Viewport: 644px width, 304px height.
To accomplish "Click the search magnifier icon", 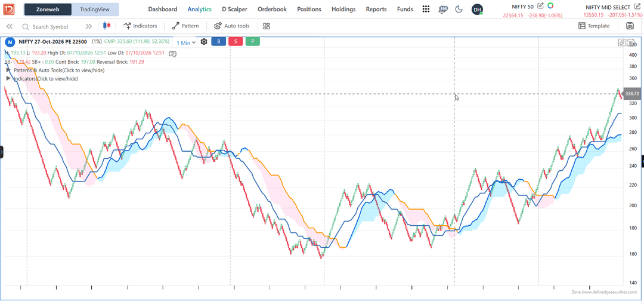I will pyautogui.click(x=26, y=27).
